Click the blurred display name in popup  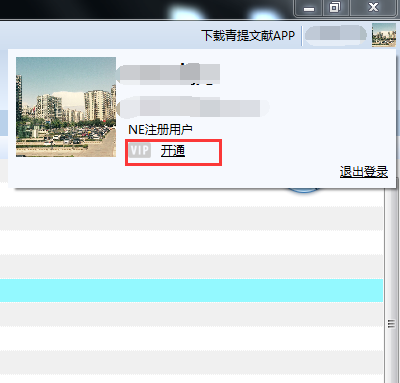(168, 73)
